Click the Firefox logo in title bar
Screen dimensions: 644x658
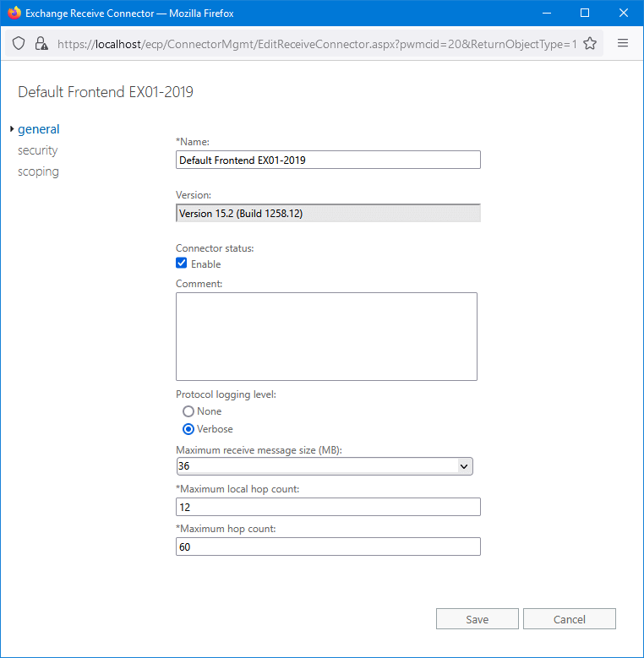coord(14,14)
